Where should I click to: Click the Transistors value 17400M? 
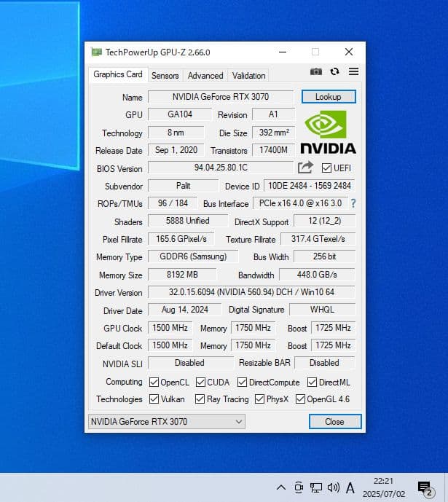(273, 150)
